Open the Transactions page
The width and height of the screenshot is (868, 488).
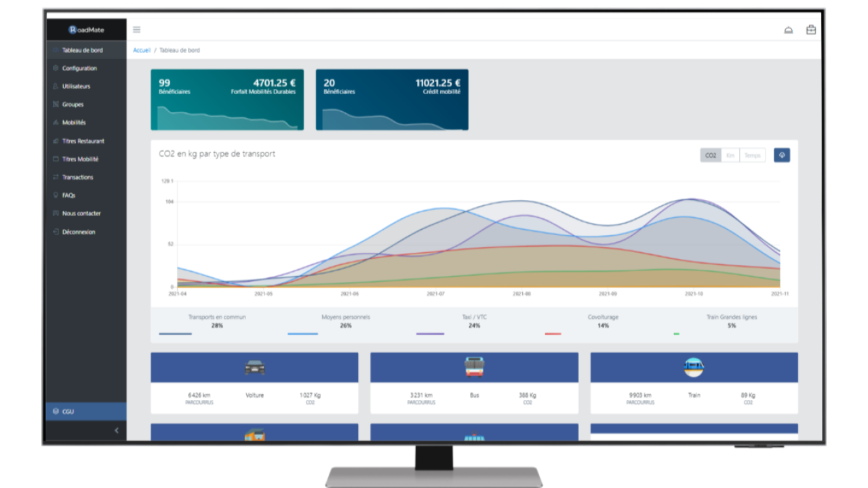coord(77,178)
